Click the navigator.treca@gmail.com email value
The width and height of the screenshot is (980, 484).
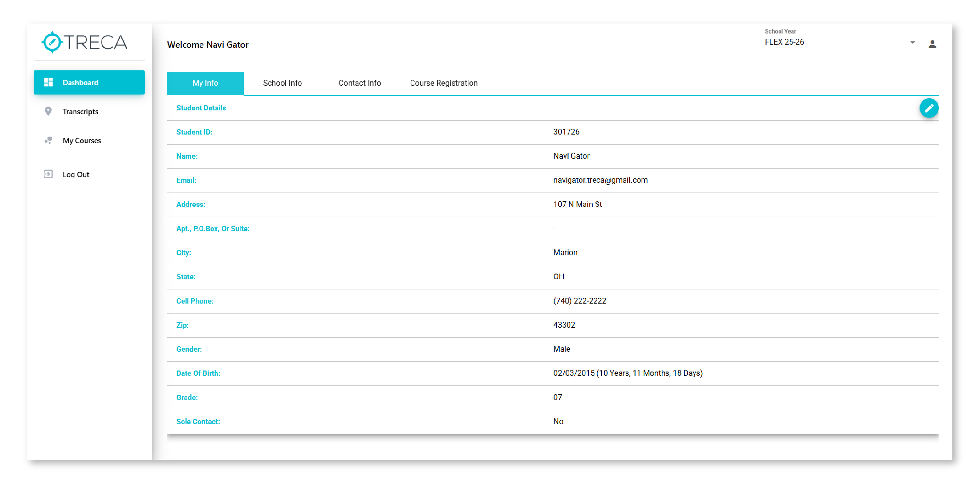[x=600, y=180]
